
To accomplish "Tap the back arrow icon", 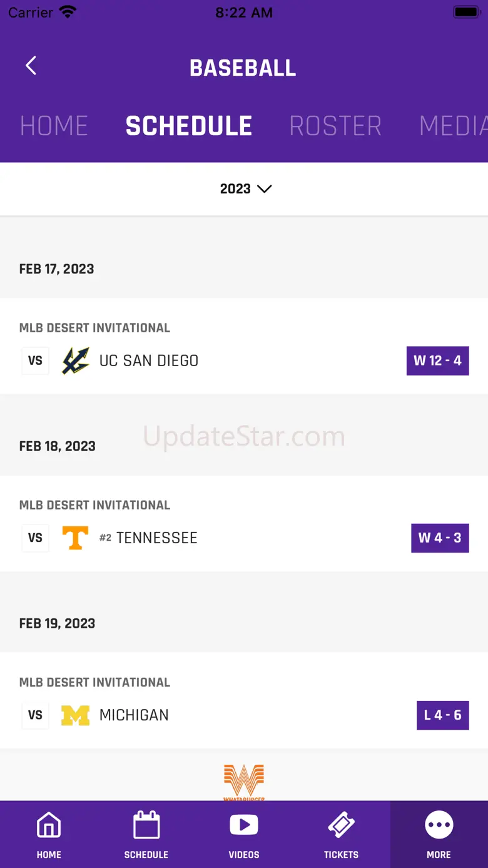I will point(31,66).
